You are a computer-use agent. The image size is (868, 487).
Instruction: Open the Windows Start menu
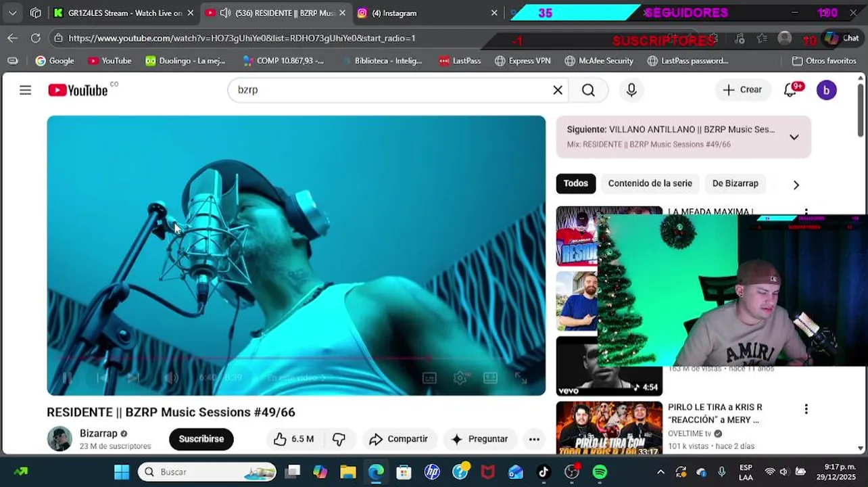122,472
